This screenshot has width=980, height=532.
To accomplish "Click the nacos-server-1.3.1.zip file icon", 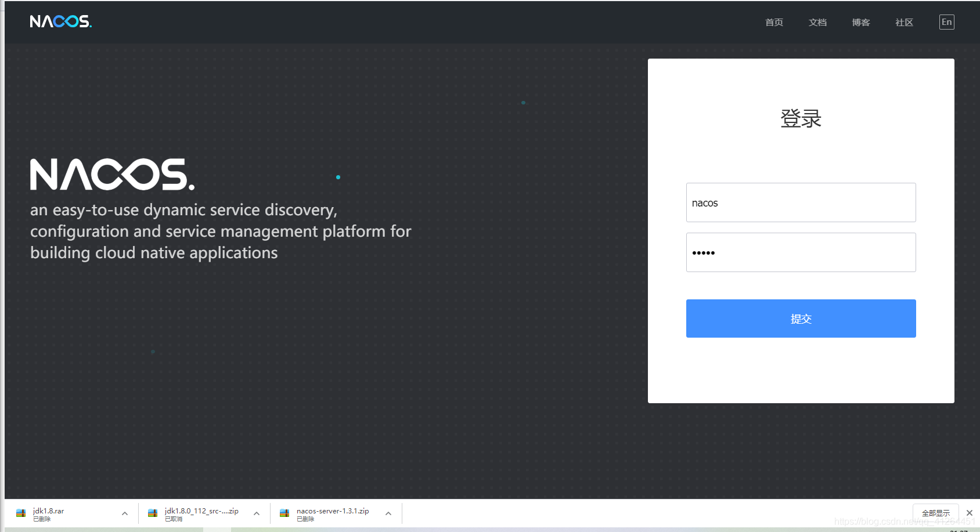I will click(284, 513).
